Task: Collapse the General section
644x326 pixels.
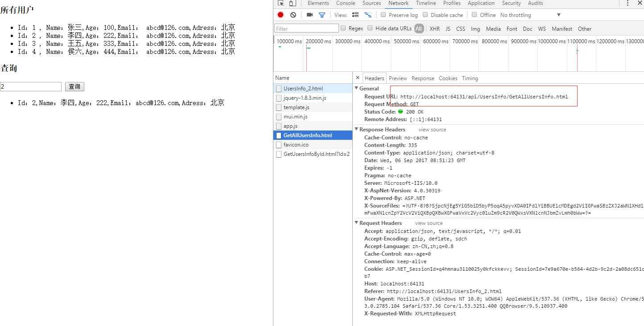Action: [x=357, y=88]
